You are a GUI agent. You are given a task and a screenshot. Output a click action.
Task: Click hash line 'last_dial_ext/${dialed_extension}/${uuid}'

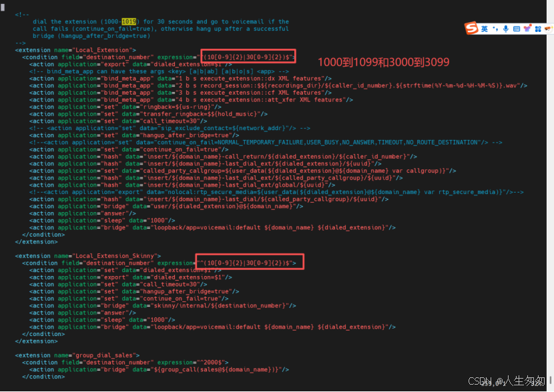(x=206, y=164)
